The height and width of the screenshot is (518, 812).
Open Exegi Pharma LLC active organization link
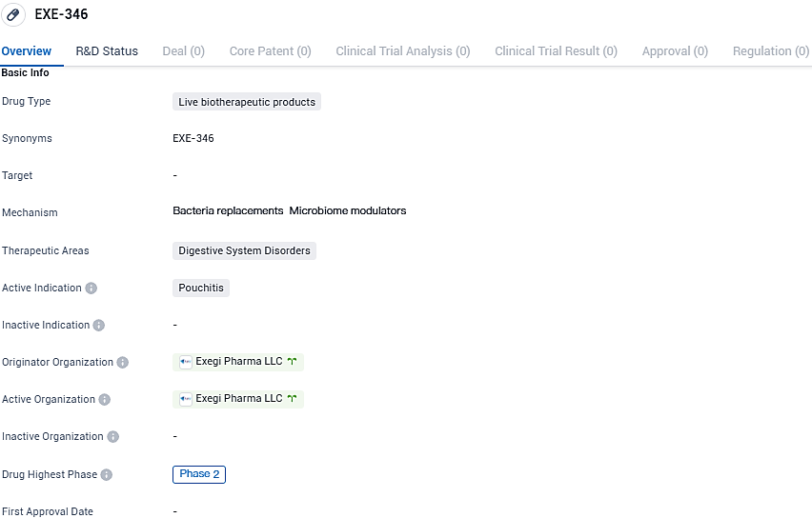coord(238,399)
